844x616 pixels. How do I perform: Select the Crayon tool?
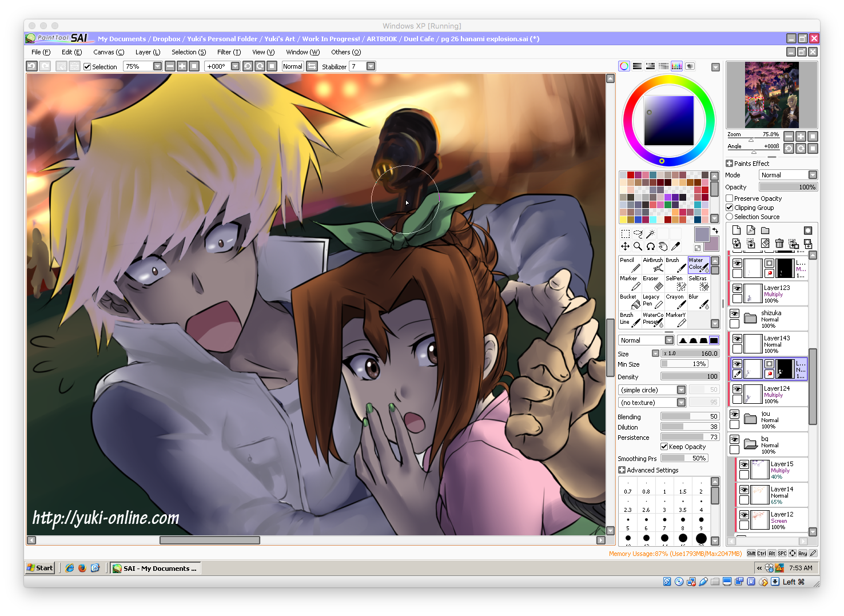pos(676,301)
